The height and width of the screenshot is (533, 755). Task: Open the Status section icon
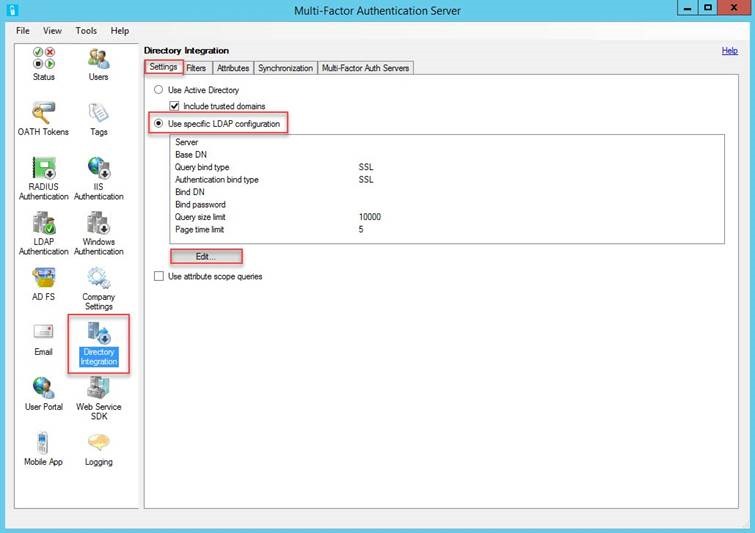[x=44, y=58]
